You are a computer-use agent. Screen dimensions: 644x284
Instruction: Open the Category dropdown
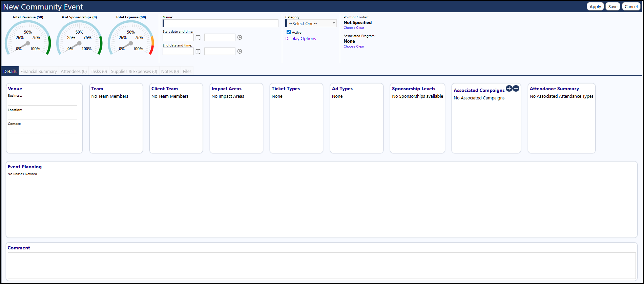coord(311,23)
